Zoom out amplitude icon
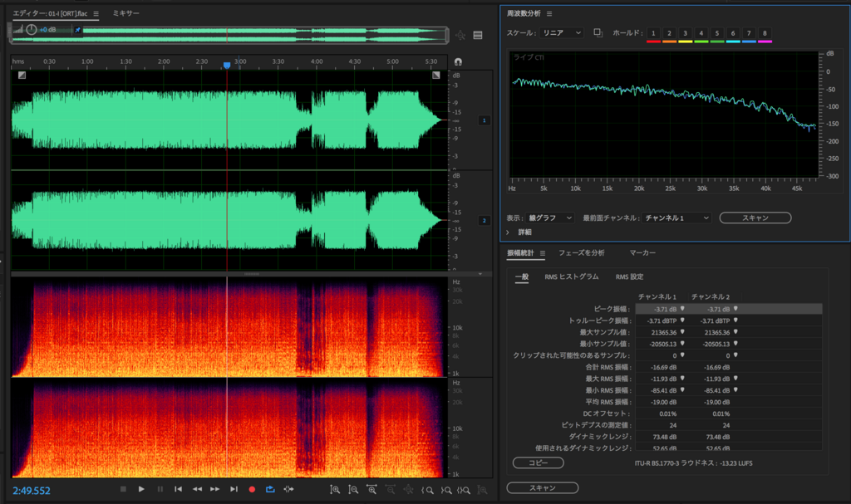Image resolution: width=851 pixels, height=504 pixels. pyautogui.click(x=353, y=490)
